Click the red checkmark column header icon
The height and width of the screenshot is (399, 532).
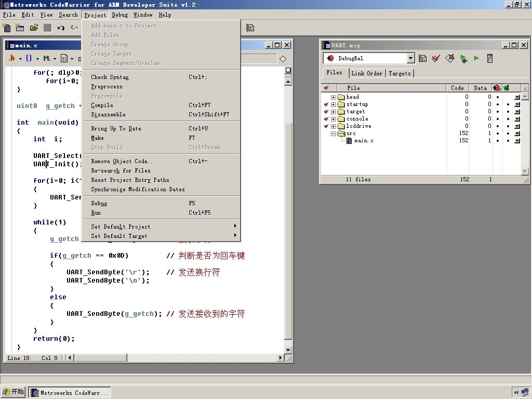point(326,88)
